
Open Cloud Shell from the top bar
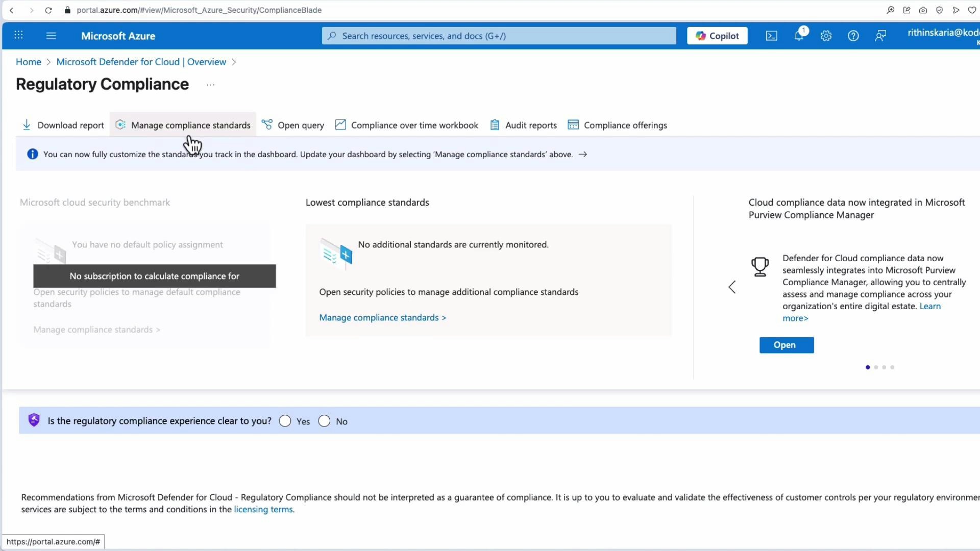point(771,36)
